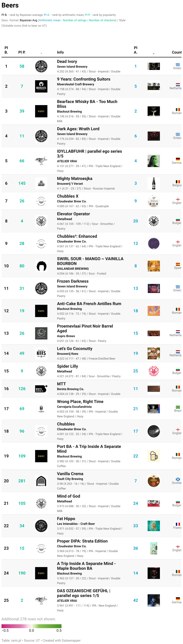Select the MALANDAR BREWING afro logo icon
183x644 pixels.
(41, 266)
